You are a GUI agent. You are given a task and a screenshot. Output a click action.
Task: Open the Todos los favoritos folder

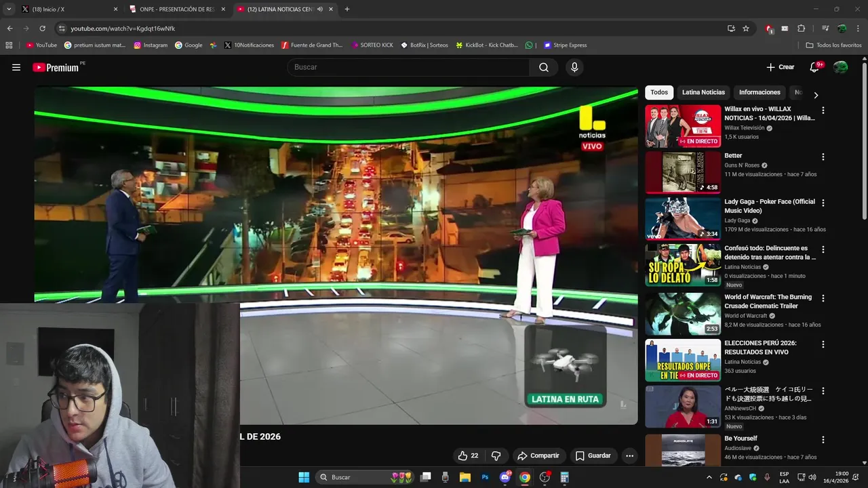pos(833,45)
